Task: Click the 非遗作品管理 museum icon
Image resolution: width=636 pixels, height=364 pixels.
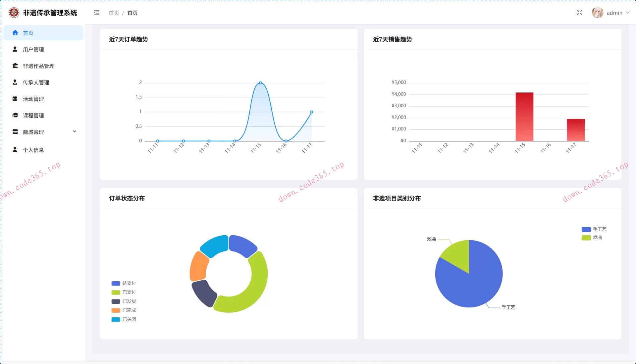Action: click(x=15, y=66)
